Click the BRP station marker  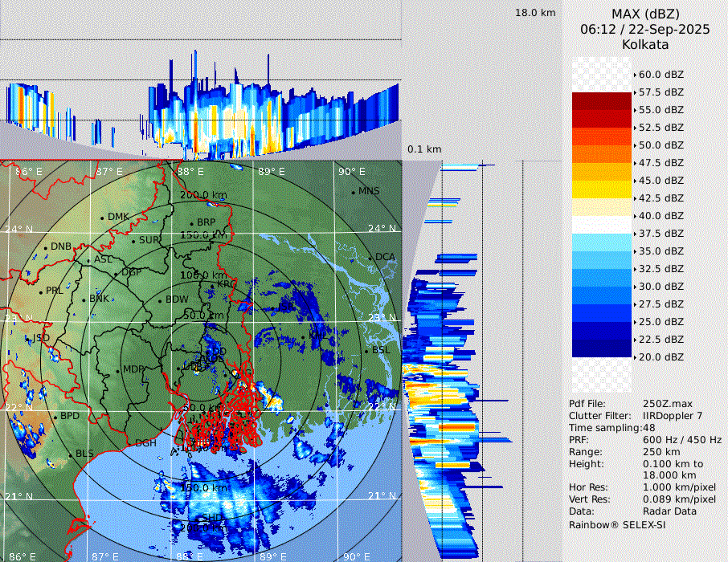tap(192, 223)
